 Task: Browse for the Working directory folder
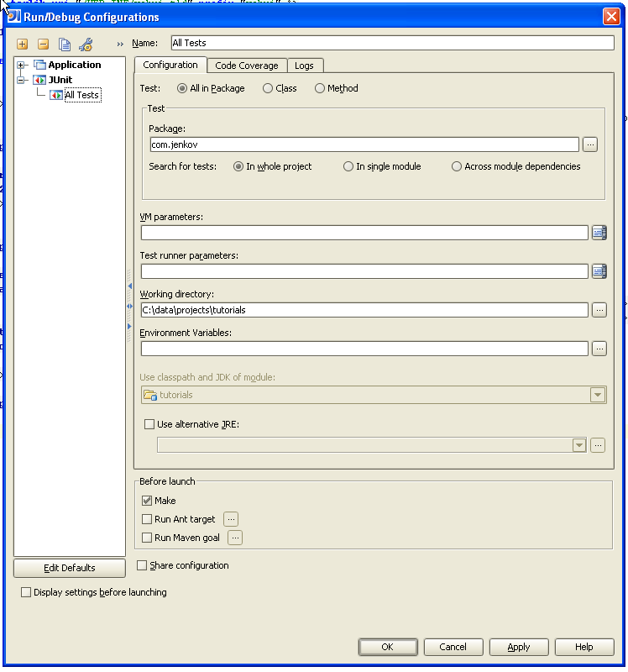599,310
